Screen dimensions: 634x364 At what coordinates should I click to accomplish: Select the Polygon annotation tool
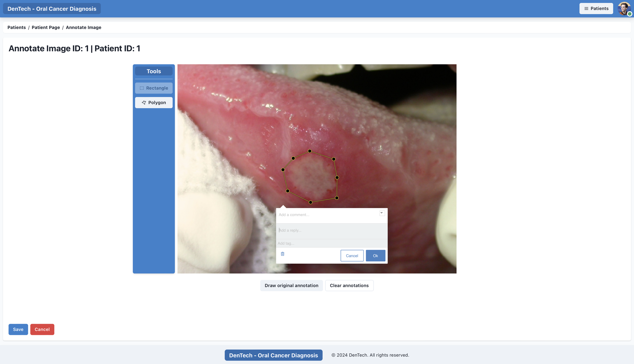click(x=154, y=102)
